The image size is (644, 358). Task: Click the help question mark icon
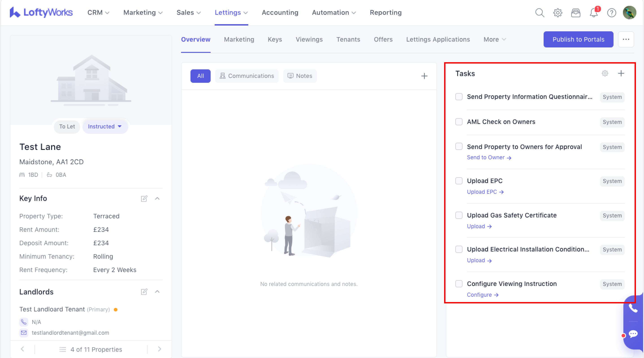tap(612, 13)
